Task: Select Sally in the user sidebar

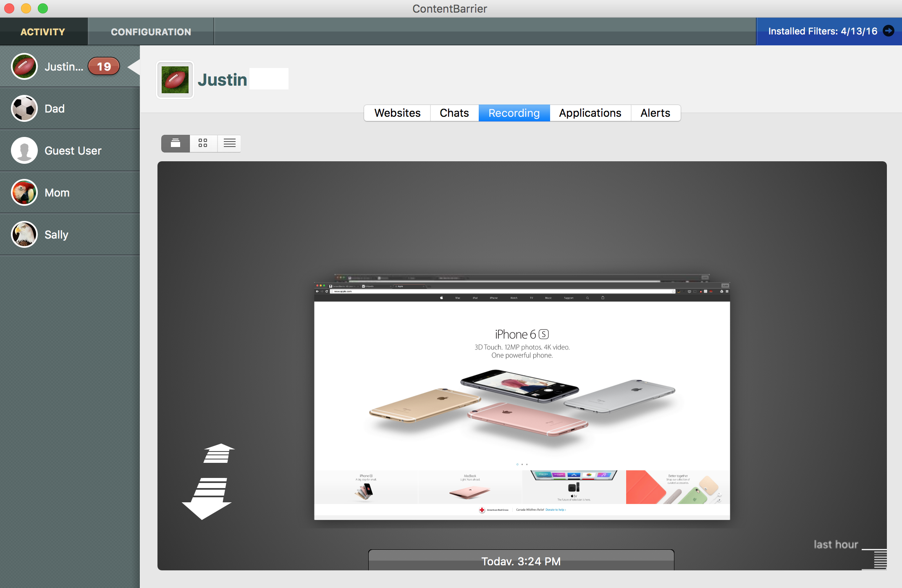Action: coord(70,234)
